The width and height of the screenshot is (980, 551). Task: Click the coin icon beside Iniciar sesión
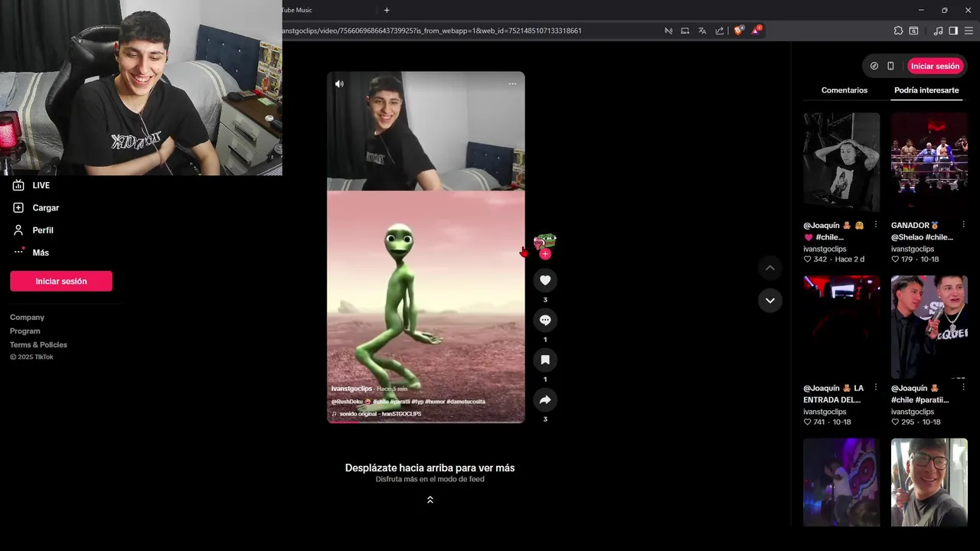click(x=874, y=66)
